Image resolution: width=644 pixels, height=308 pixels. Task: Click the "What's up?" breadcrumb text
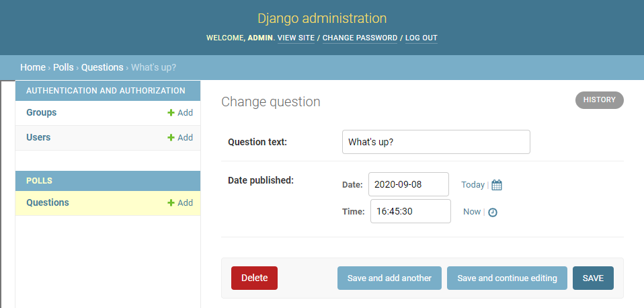[x=154, y=67]
